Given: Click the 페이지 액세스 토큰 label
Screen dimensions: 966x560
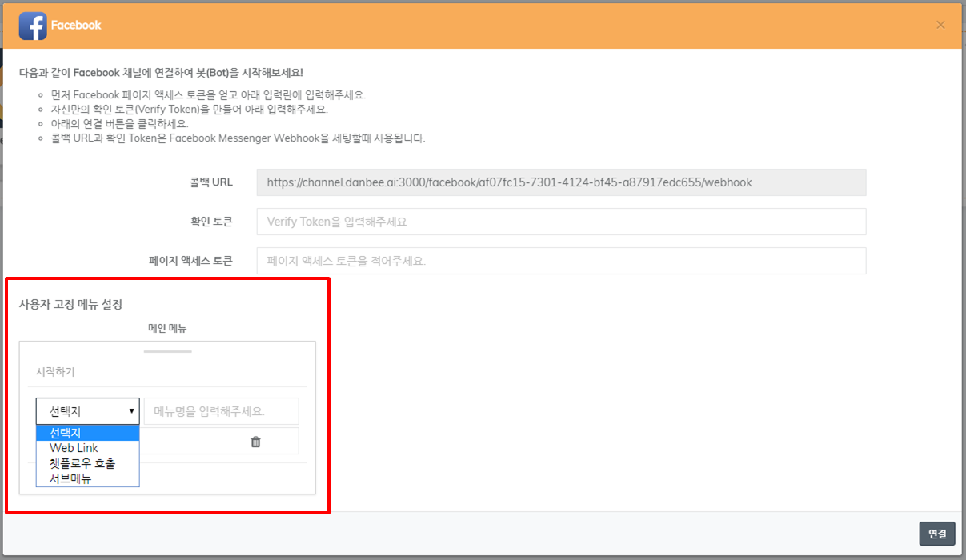Looking at the screenshot, I should (190, 261).
